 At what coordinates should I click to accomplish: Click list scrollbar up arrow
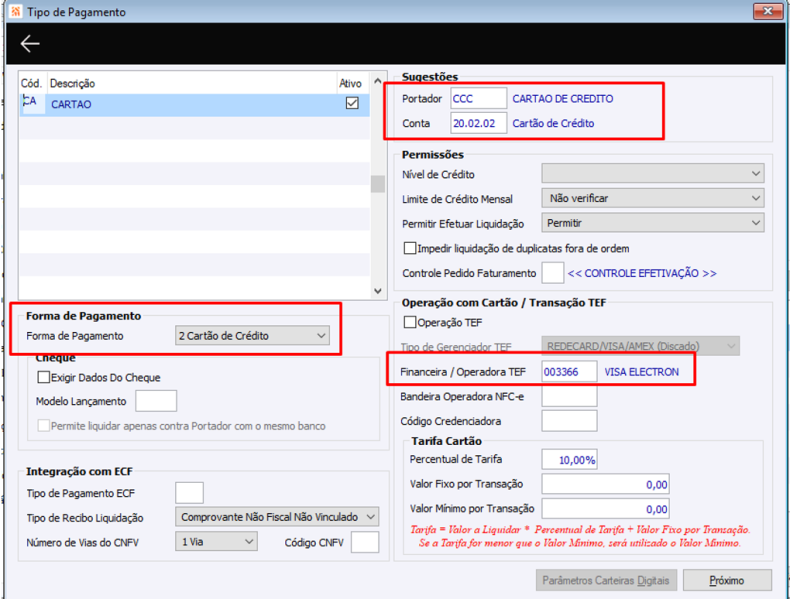pos(378,81)
